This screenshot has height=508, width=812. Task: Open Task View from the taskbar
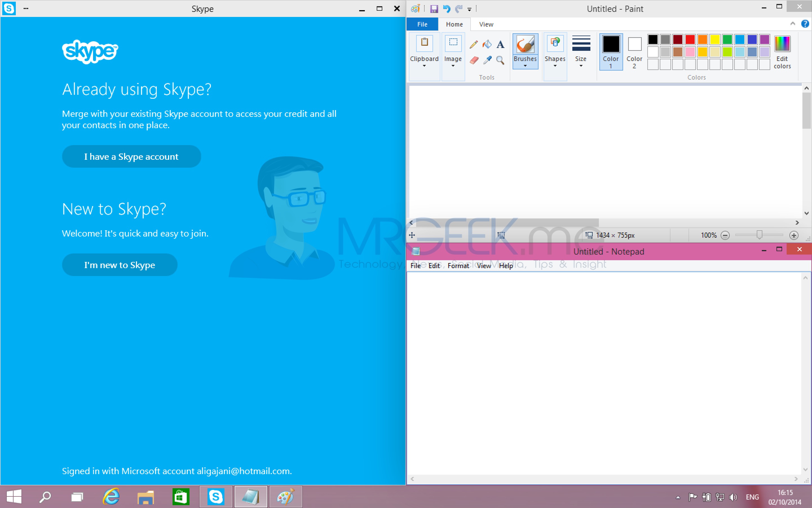coord(77,497)
